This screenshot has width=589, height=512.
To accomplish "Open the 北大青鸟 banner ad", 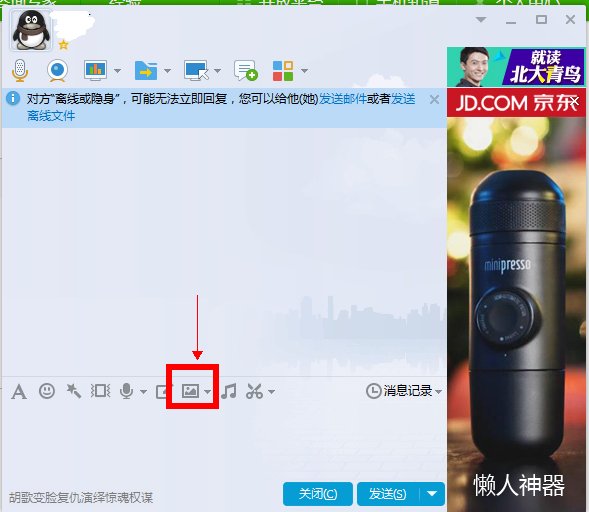I will click(516, 67).
